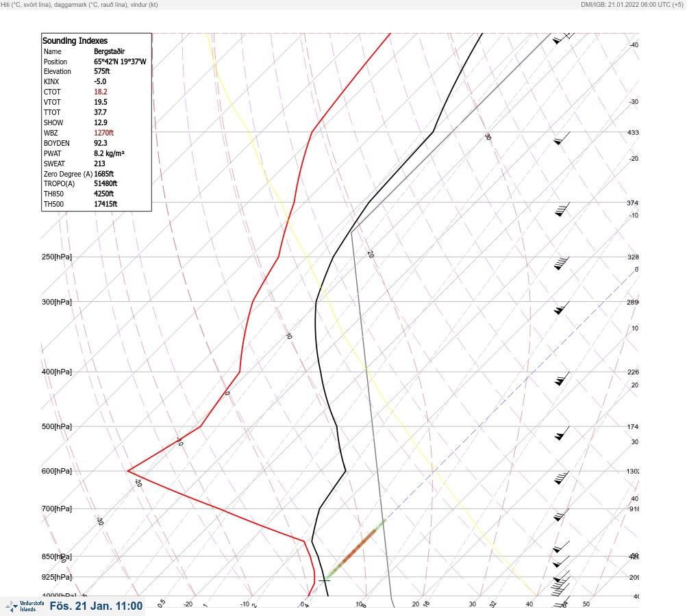Click the VTOT value '19.5'
This screenshot has width=687, height=616.
(x=100, y=101)
